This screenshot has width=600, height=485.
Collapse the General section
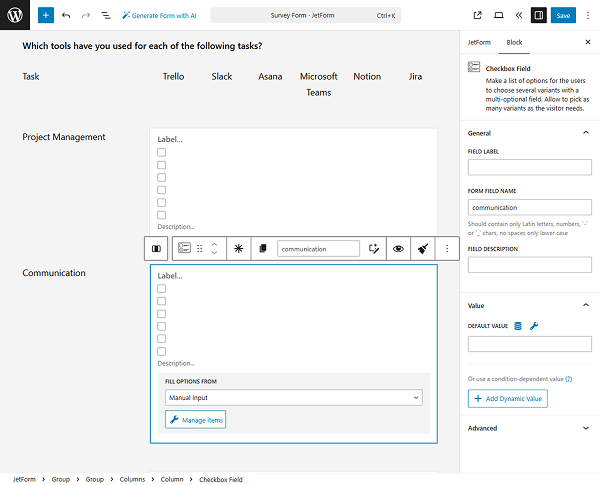coord(530,133)
